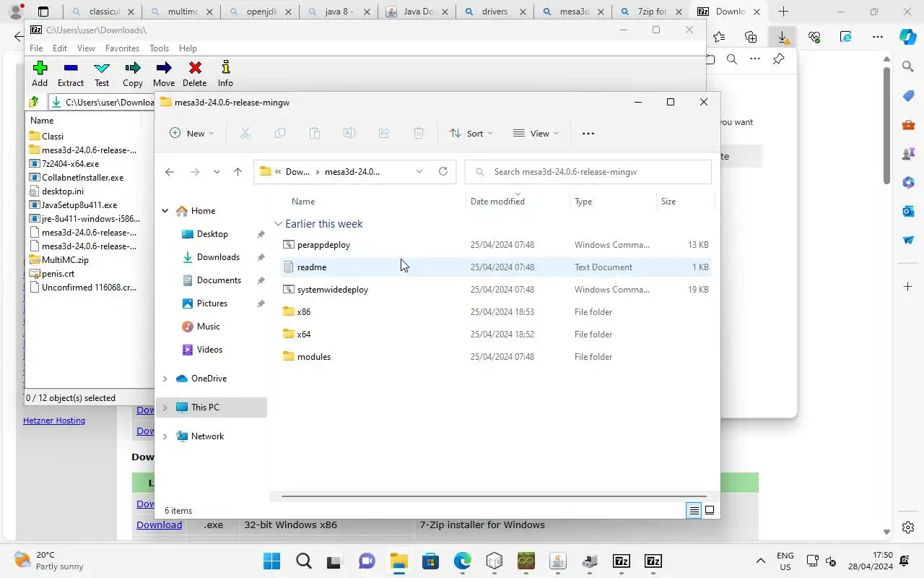Expand the Network tree node

pyautogui.click(x=165, y=436)
